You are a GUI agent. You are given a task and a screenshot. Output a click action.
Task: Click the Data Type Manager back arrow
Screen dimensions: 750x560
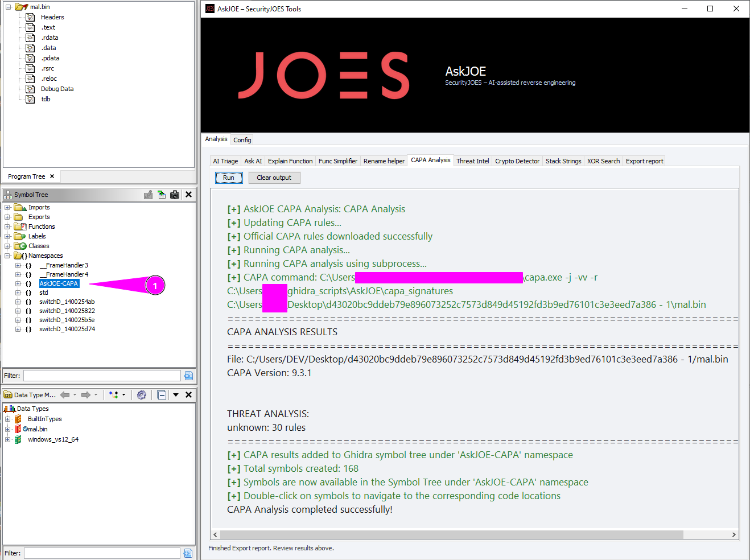pos(65,395)
